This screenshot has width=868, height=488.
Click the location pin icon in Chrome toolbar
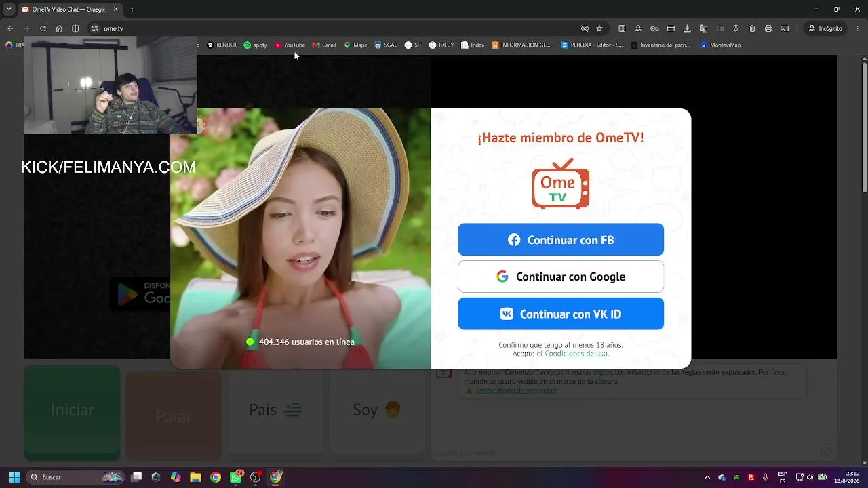pos(736,28)
